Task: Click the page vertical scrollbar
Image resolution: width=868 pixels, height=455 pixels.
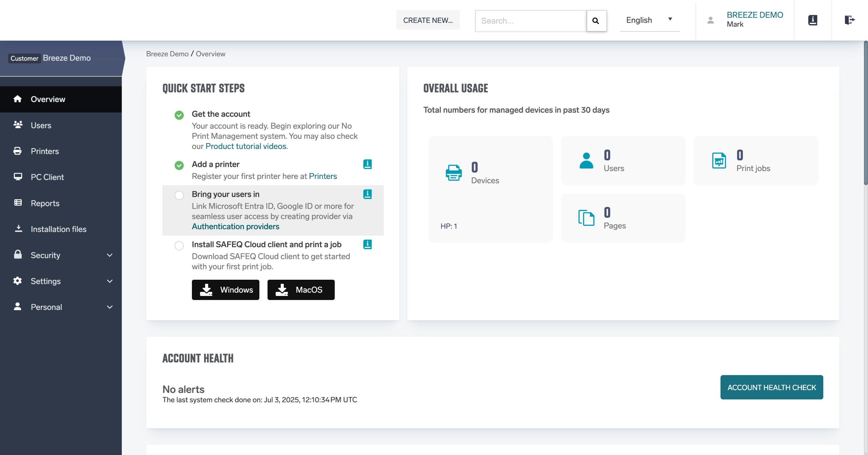Action: 865,114
